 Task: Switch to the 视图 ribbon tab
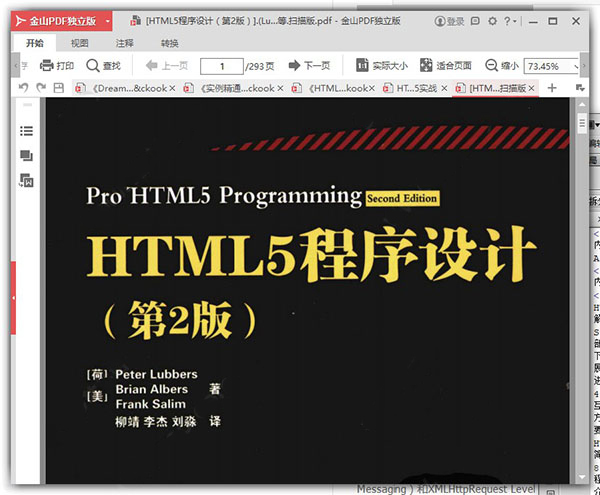coord(80,43)
